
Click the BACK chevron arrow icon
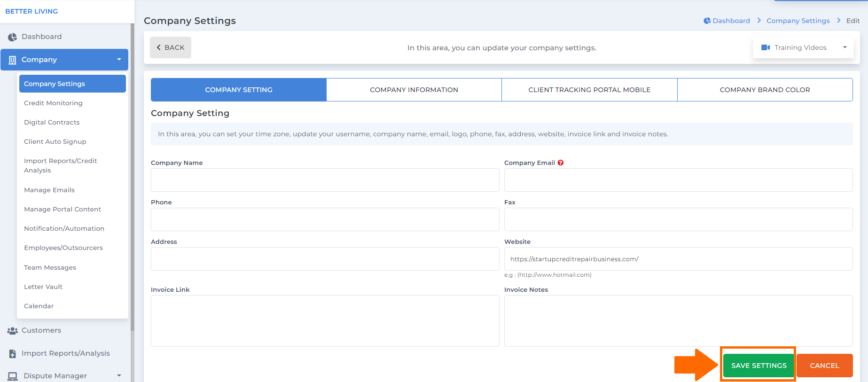[x=159, y=47]
